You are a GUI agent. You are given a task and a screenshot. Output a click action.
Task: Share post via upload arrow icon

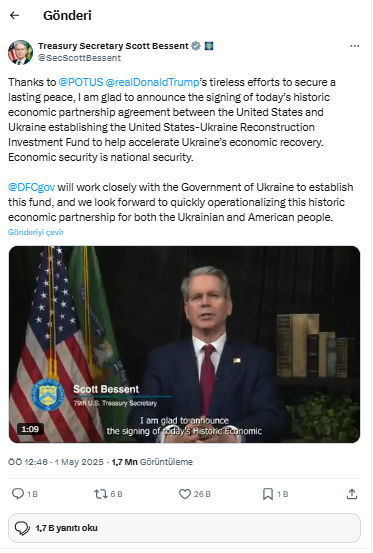(351, 494)
